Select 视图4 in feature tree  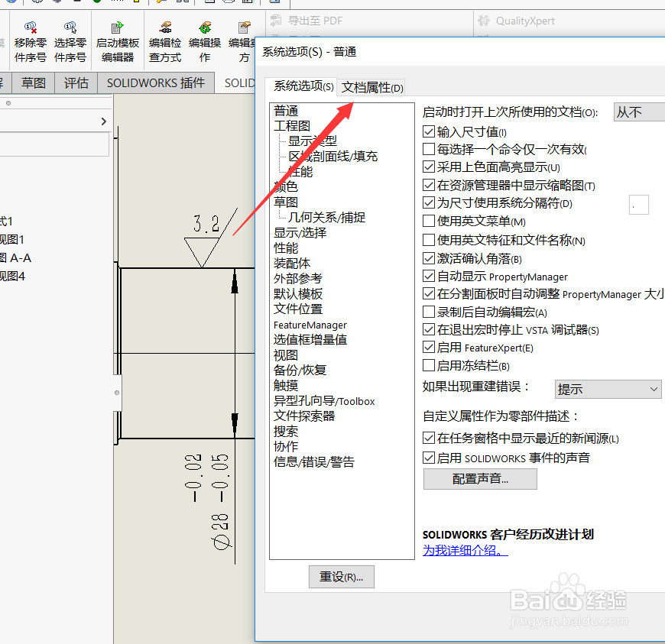[x=13, y=277]
